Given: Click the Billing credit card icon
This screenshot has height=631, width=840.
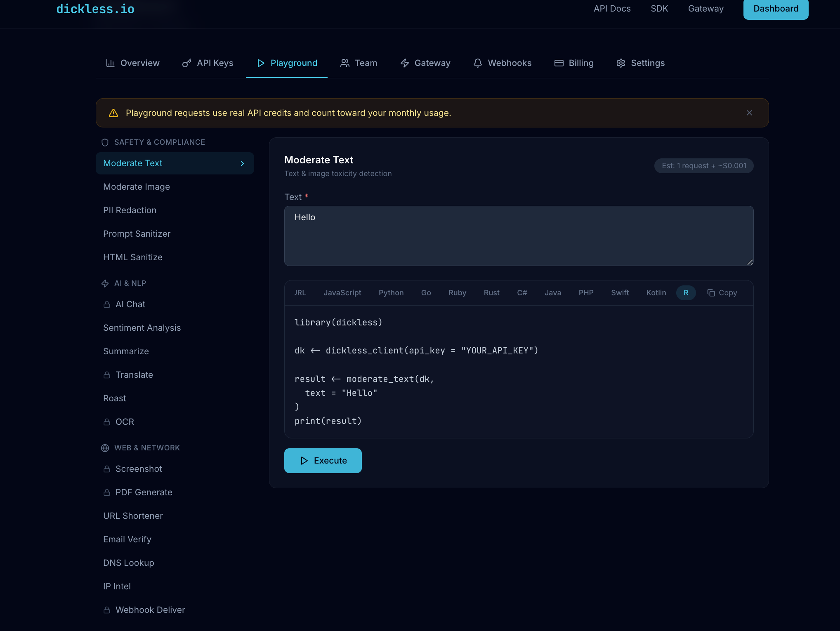Looking at the screenshot, I should [559, 63].
